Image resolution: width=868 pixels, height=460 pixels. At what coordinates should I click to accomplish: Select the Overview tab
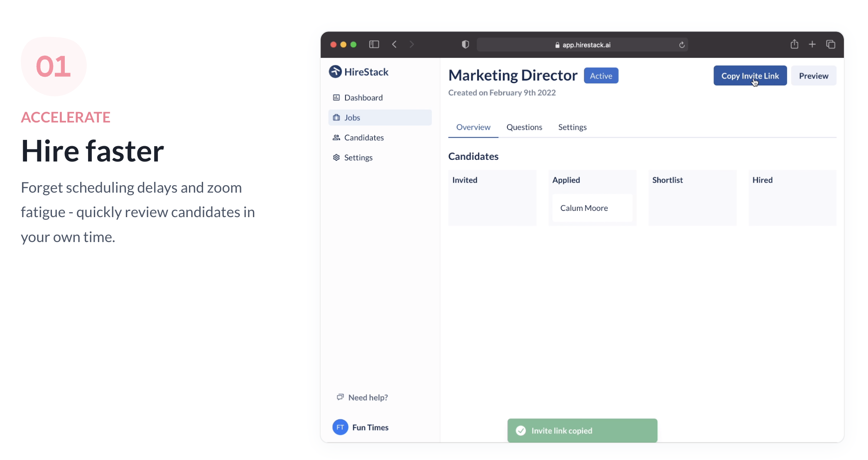coord(473,127)
